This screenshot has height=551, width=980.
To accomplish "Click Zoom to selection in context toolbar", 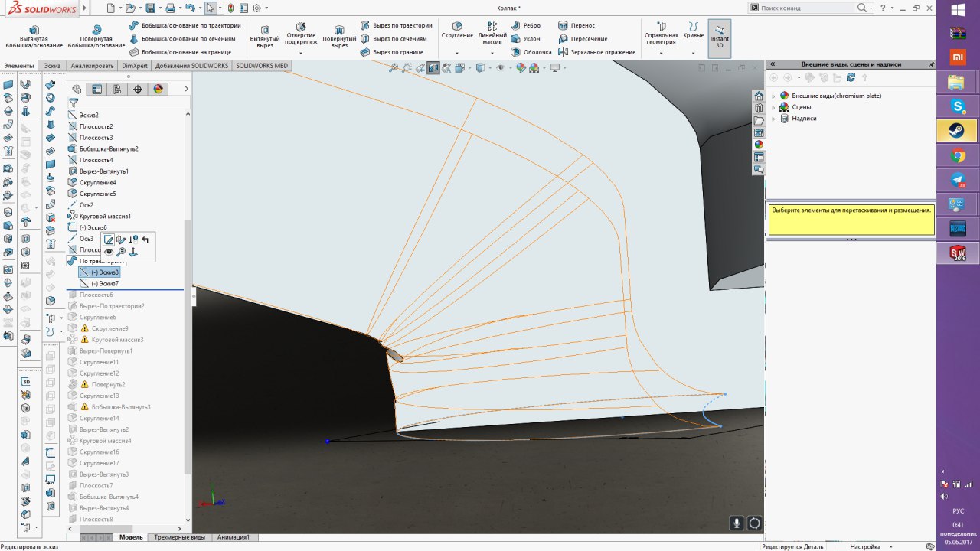I will coord(121,252).
